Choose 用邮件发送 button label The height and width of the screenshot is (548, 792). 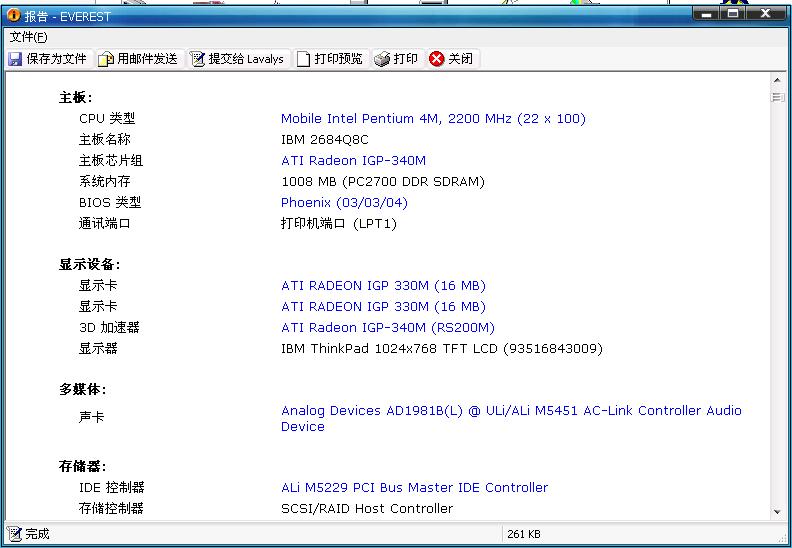[147, 59]
